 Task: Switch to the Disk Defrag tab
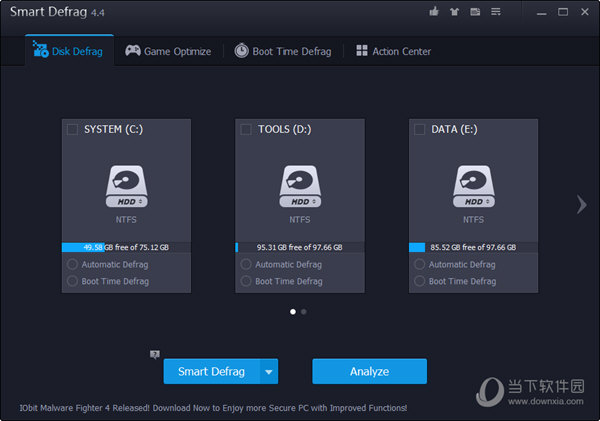69,51
